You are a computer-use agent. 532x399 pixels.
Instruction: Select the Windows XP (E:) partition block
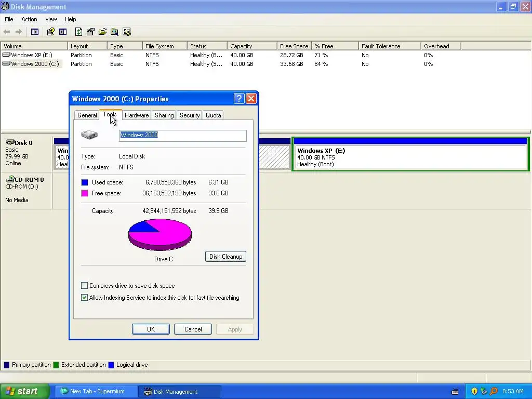coord(410,154)
